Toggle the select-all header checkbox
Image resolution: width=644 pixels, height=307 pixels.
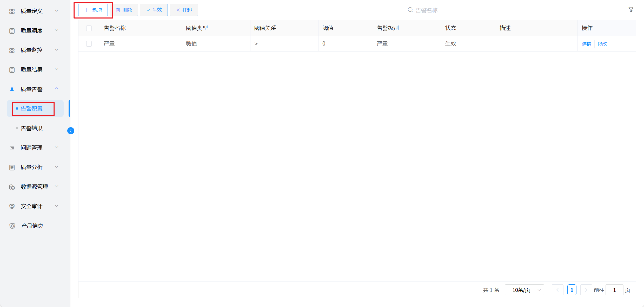89,28
